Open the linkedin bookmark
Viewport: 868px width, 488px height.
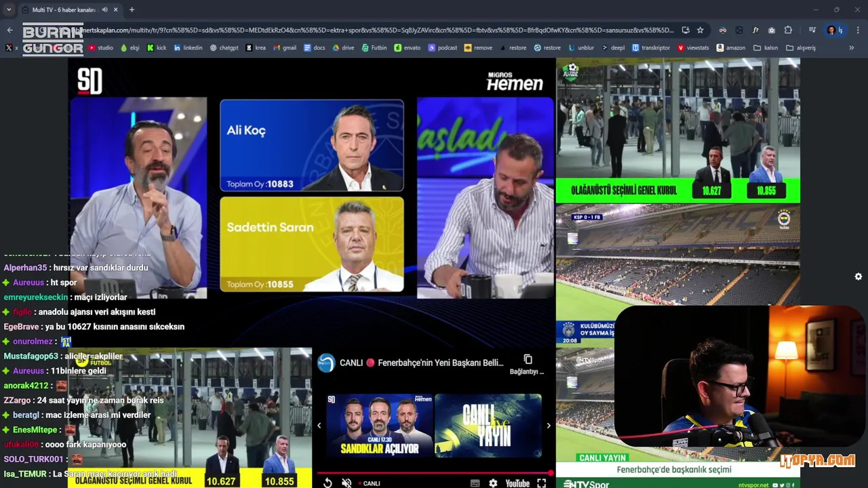pyautogui.click(x=188, y=48)
